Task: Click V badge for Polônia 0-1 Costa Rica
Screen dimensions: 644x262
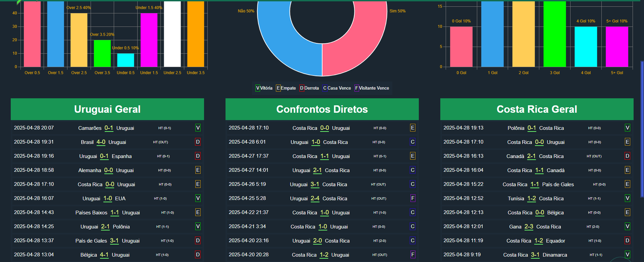Action: [x=628, y=128]
